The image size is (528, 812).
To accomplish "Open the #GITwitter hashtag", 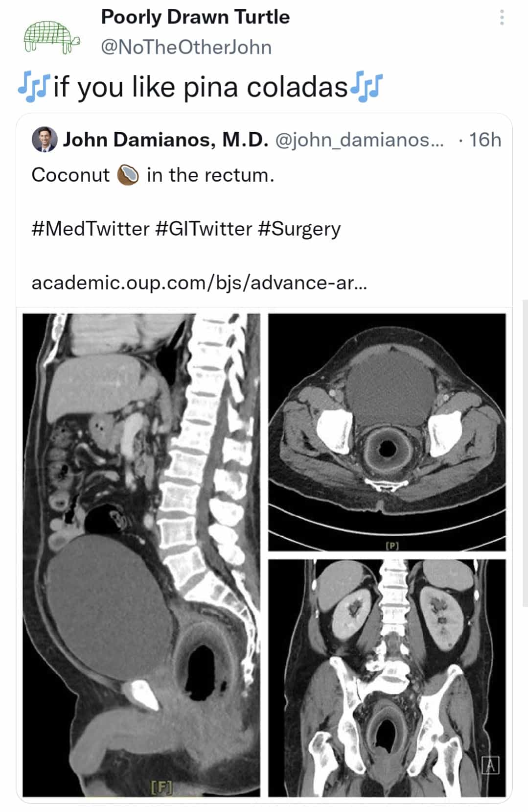I will (x=204, y=229).
